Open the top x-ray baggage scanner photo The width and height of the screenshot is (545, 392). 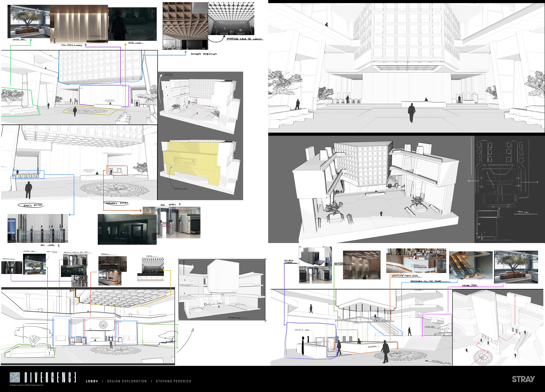pos(315,256)
